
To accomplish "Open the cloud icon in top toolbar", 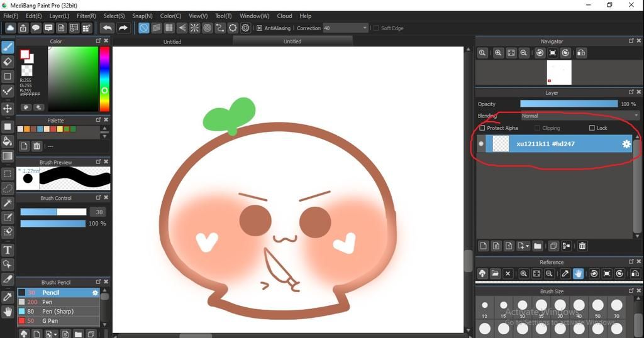I will pos(10,28).
